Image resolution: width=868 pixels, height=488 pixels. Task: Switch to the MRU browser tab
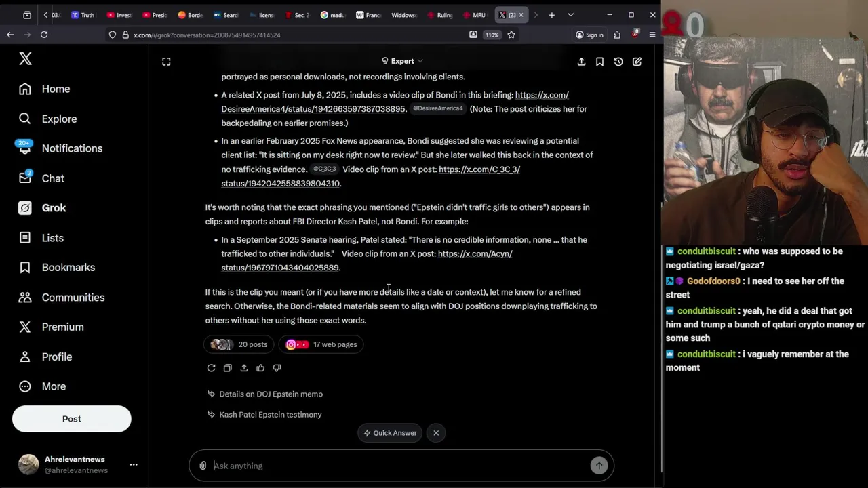tap(474, 15)
